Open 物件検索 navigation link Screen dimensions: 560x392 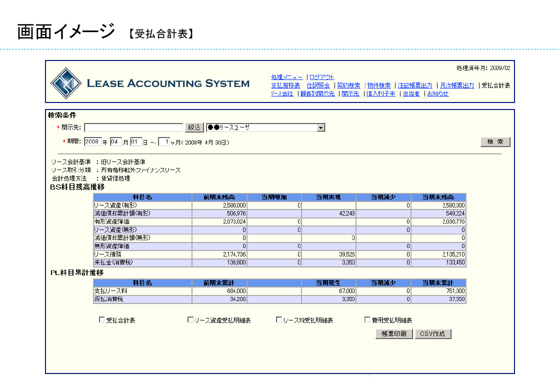(x=379, y=85)
